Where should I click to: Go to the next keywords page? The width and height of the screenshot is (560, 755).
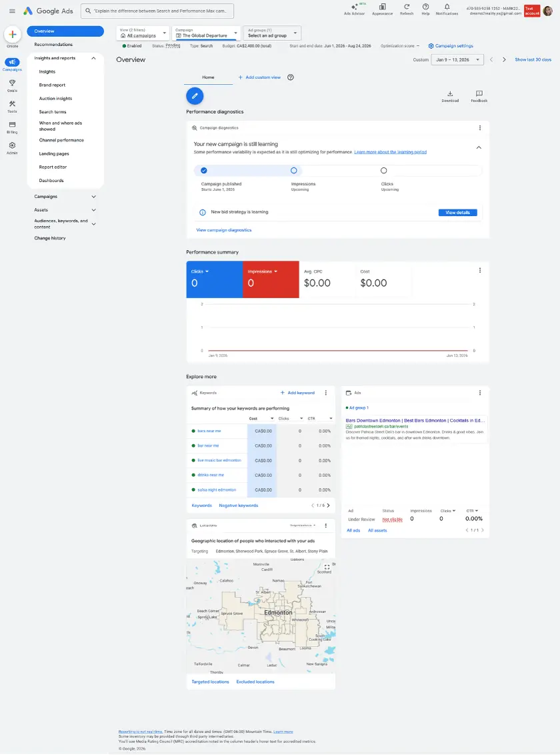pyautogui.click(x=329, y=505)
